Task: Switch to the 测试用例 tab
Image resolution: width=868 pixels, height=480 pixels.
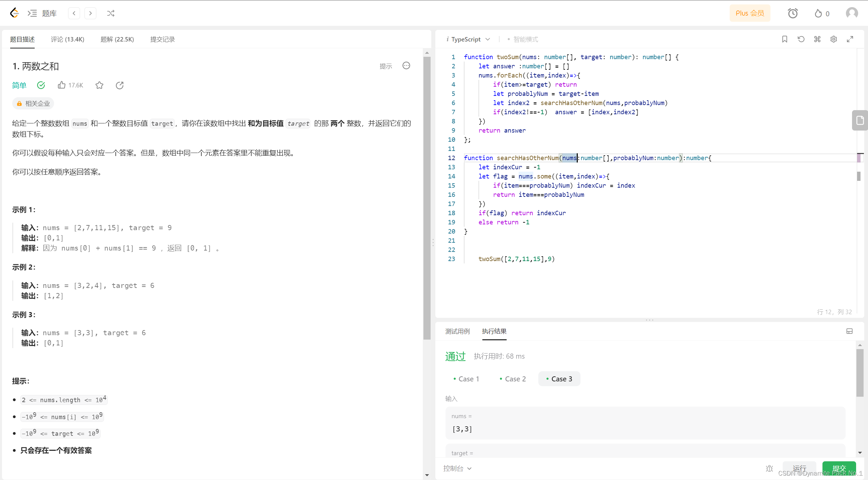Action: tap(457, 331)
